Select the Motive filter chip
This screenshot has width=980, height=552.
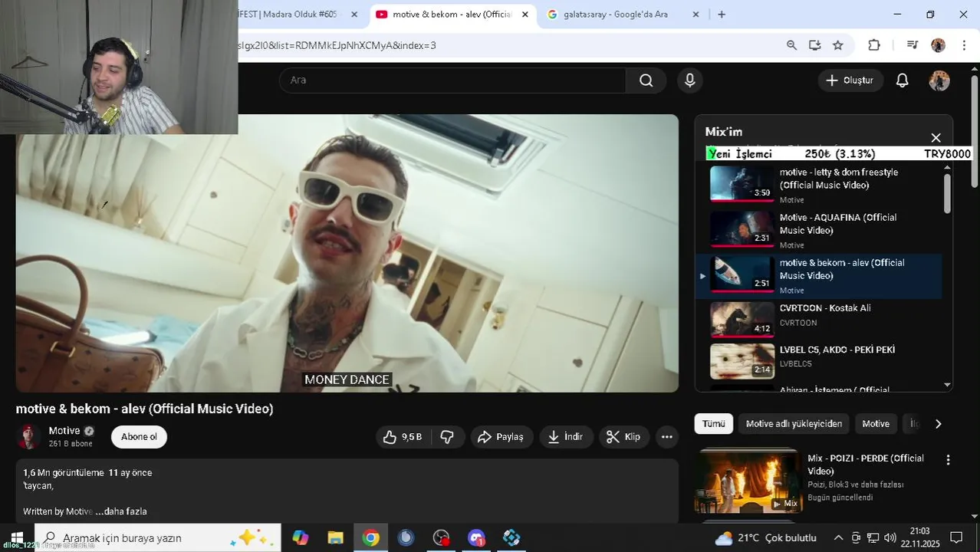(x=876, y=424)
